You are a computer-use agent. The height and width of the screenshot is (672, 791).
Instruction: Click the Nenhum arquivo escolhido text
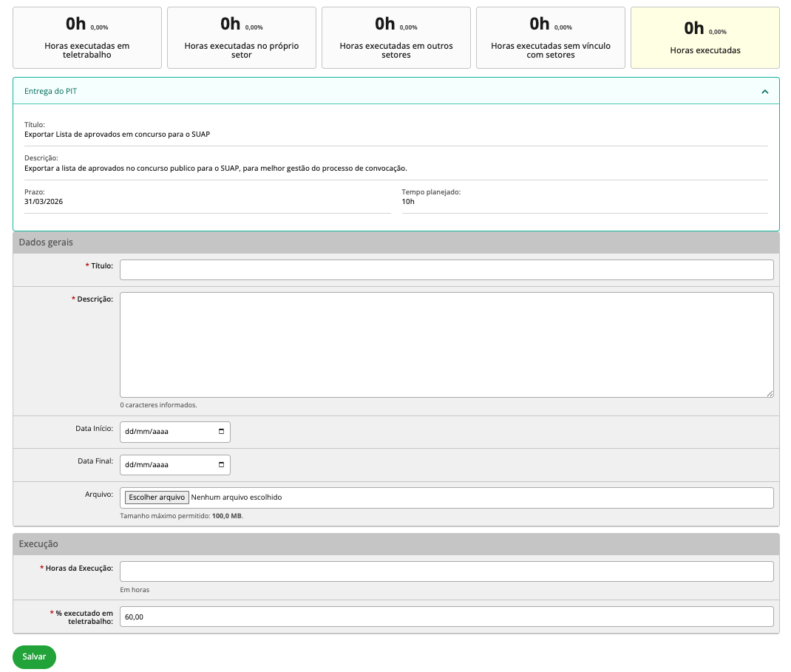pos(236,498)
